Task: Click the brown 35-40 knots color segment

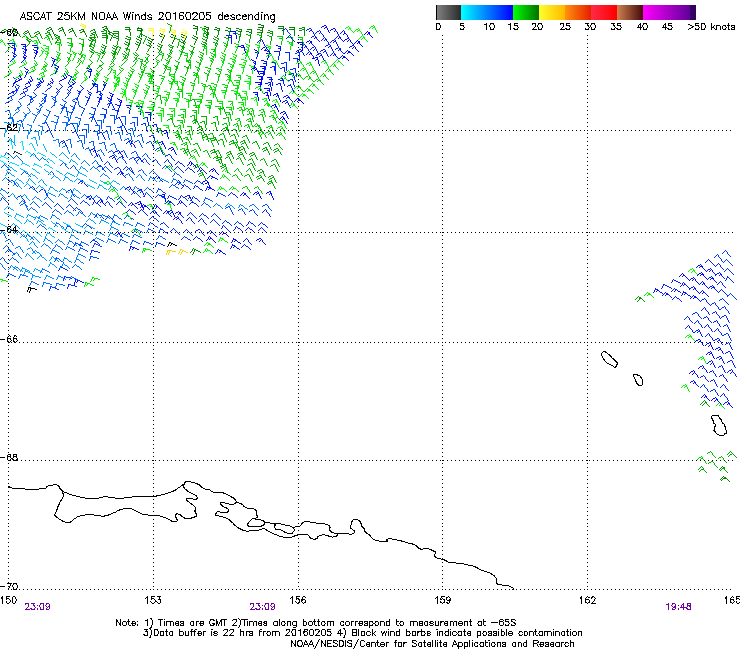Action: pyautogui.click(x=630, y=12)
